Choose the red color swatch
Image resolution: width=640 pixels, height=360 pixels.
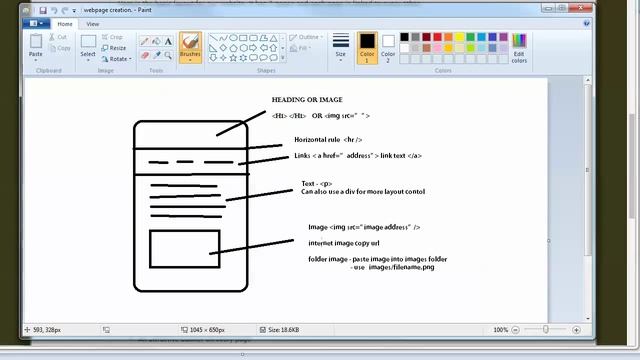click(437, 37)
